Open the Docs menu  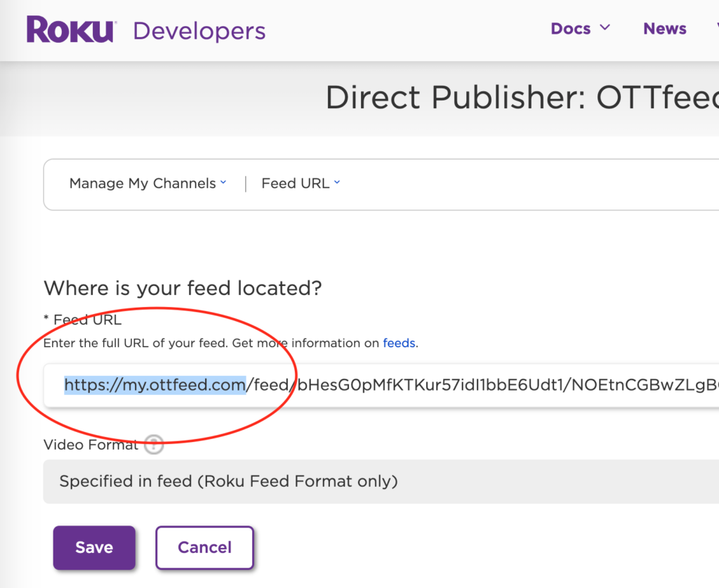581,28
